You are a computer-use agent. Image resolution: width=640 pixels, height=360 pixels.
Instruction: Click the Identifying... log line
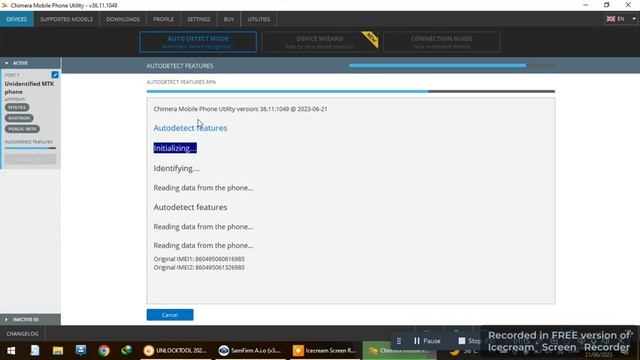click(x=176, y=168)
